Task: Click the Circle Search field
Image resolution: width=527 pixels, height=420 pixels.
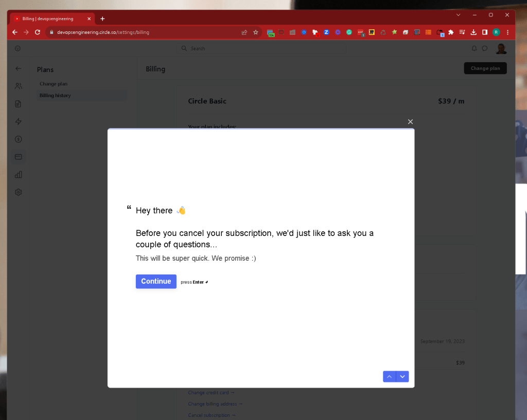Action: (x=261, y=48)
